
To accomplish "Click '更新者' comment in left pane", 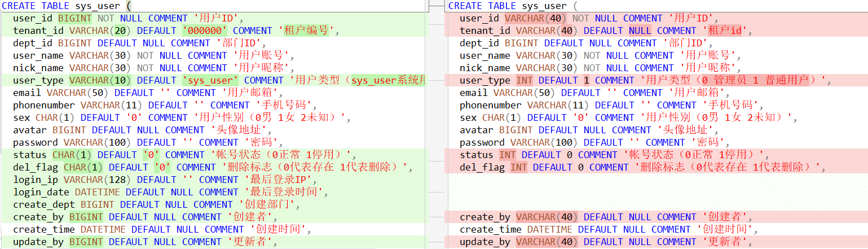I will (x=250, y=242).
